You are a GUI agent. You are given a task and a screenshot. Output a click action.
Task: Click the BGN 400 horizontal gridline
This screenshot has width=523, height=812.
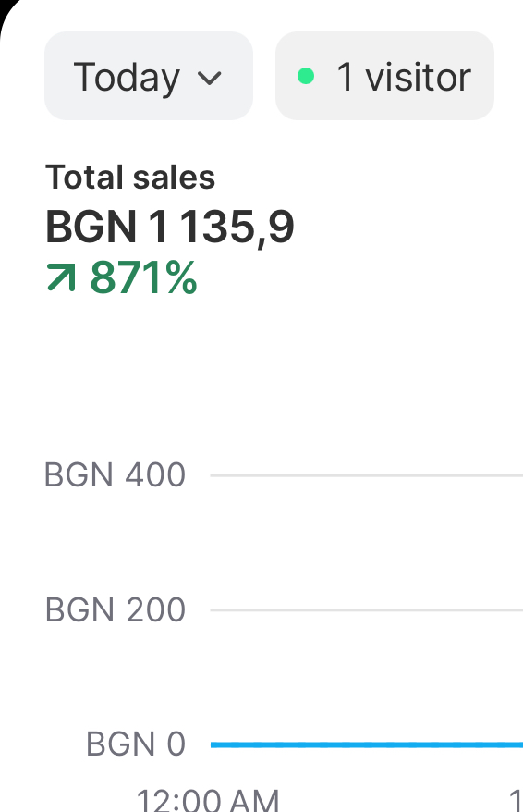(367, 474)
